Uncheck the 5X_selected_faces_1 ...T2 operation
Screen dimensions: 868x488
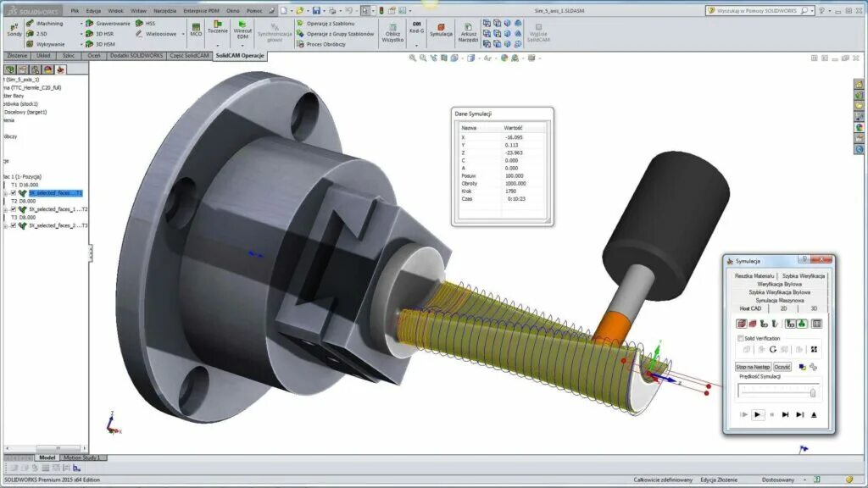(14, 209)
